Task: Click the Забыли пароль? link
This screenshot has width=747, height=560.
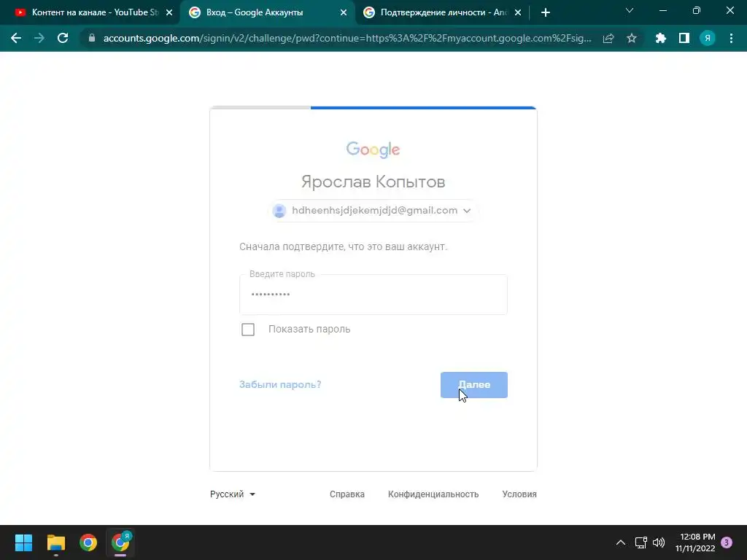Action: click(x=280, y=384)
